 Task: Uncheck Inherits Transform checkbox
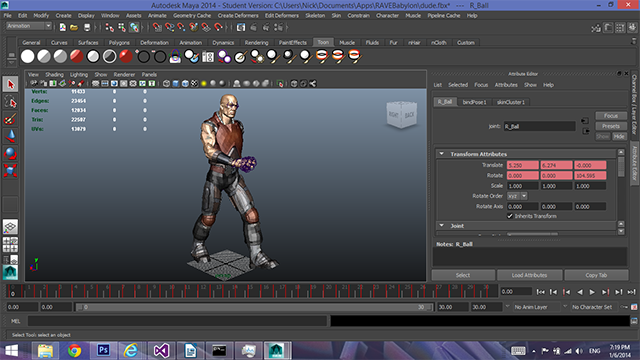pos(509,216)
